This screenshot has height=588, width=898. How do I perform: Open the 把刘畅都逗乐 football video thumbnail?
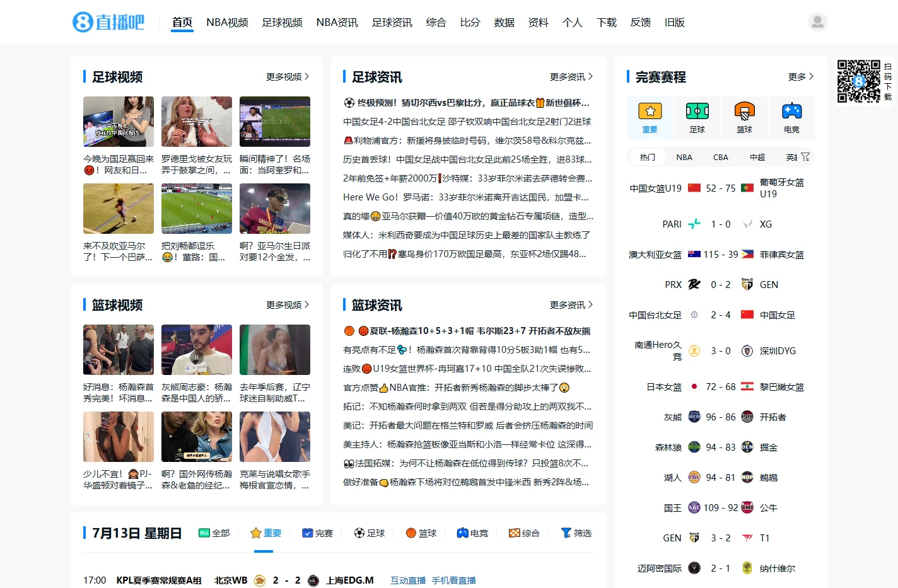(x=197, y=209)
